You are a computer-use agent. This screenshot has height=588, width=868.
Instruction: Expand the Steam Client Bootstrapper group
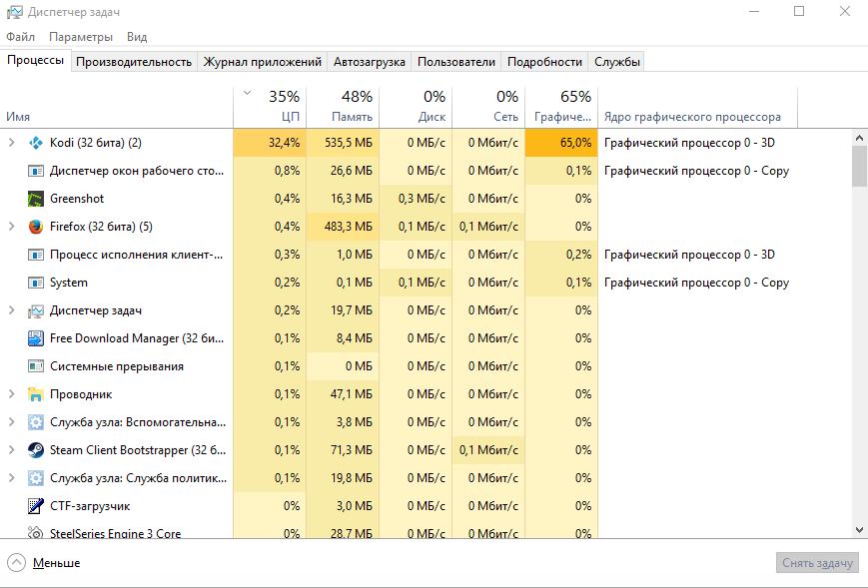(12, 450)
